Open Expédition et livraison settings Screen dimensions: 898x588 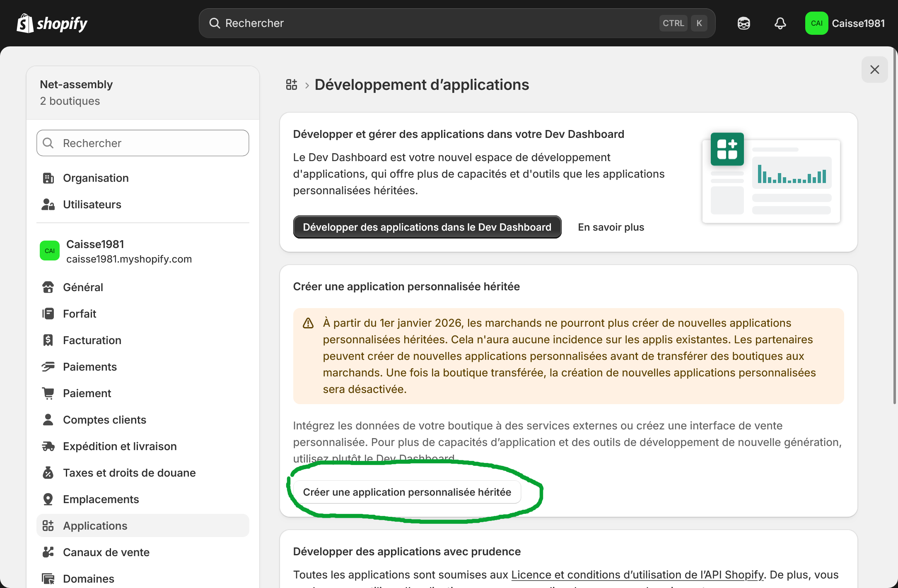pos(143,446)
